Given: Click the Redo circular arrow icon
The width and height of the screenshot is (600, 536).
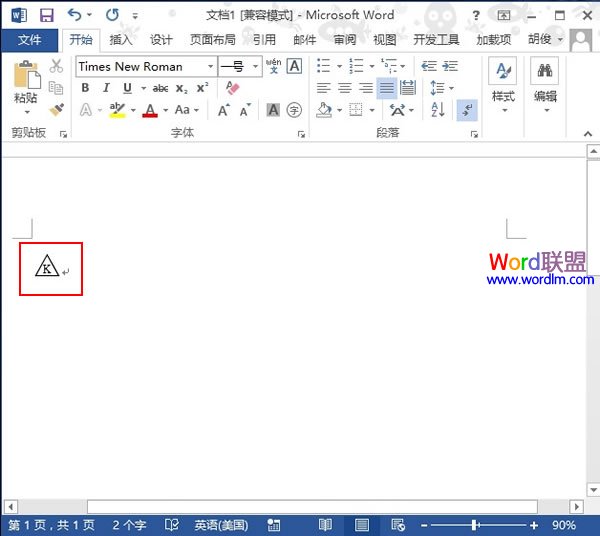Looking at the screenshot, I should (112, 15).
